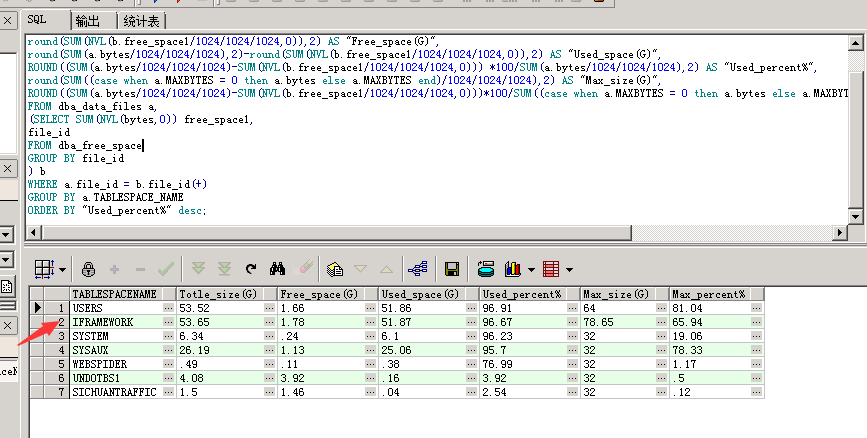
Task: Fetch next page with the double-arrow icon
Action: [198, 269]
